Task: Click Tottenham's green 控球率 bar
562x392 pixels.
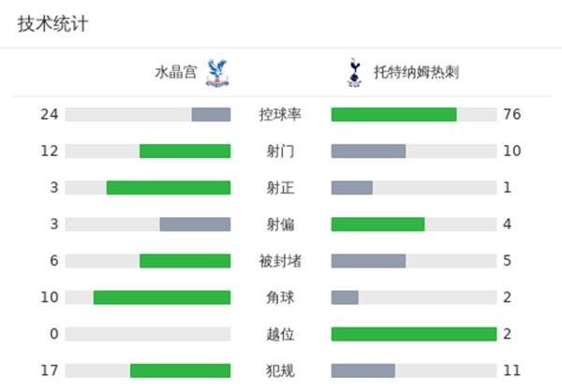Action: (x=393, y=114)
